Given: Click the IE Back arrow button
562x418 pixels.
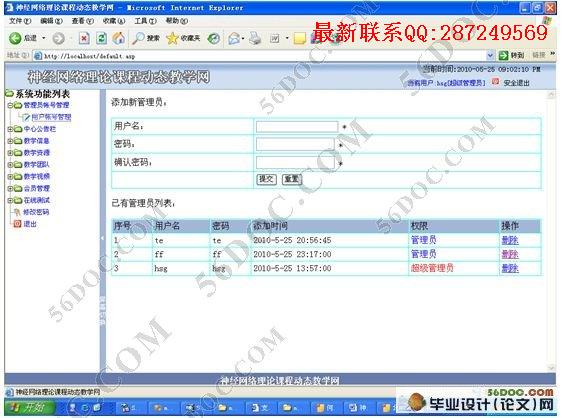Looking at the screenshot, I should (15, 38).
